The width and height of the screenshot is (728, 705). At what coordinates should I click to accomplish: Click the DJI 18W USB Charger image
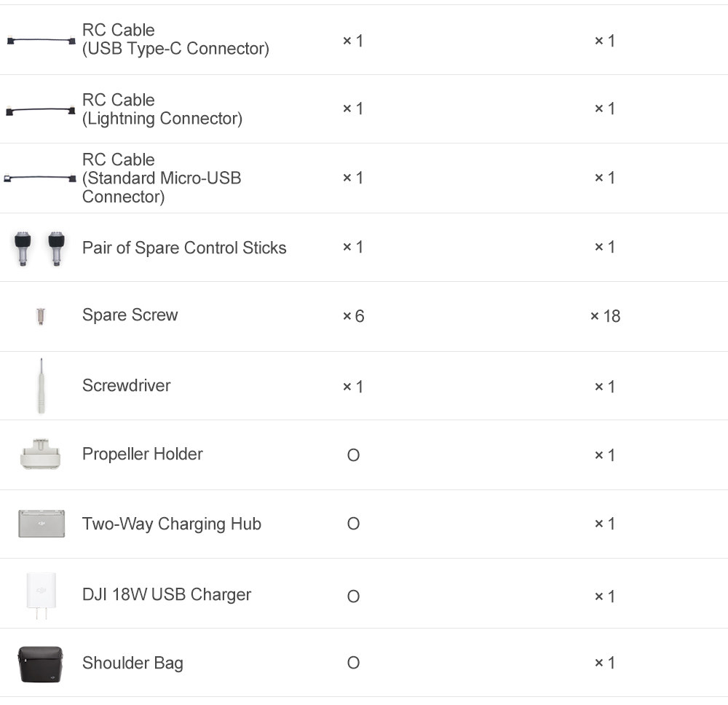tap(41, 595)
